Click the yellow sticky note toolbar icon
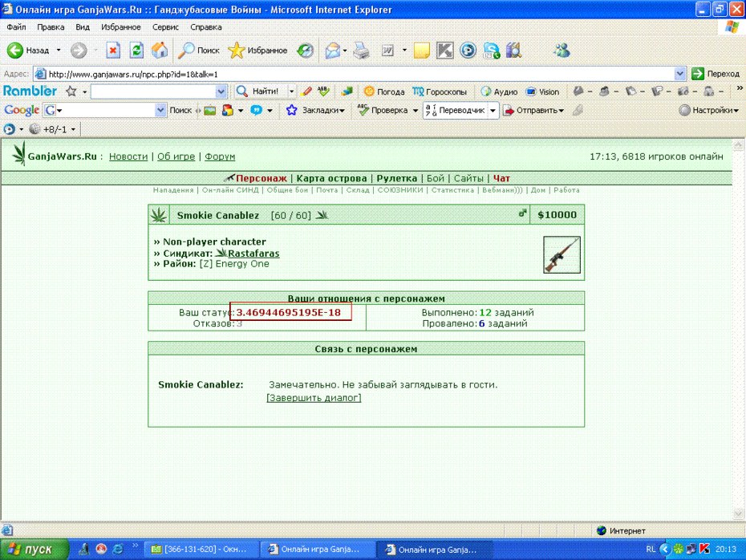The image size is (746, 560). pyautogui.click(x=421, y=51)
